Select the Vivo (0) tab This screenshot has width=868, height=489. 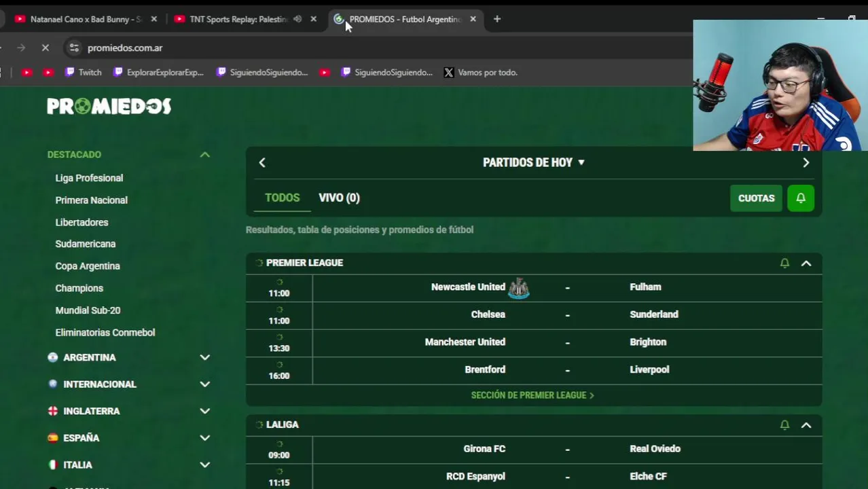point(339,198)
